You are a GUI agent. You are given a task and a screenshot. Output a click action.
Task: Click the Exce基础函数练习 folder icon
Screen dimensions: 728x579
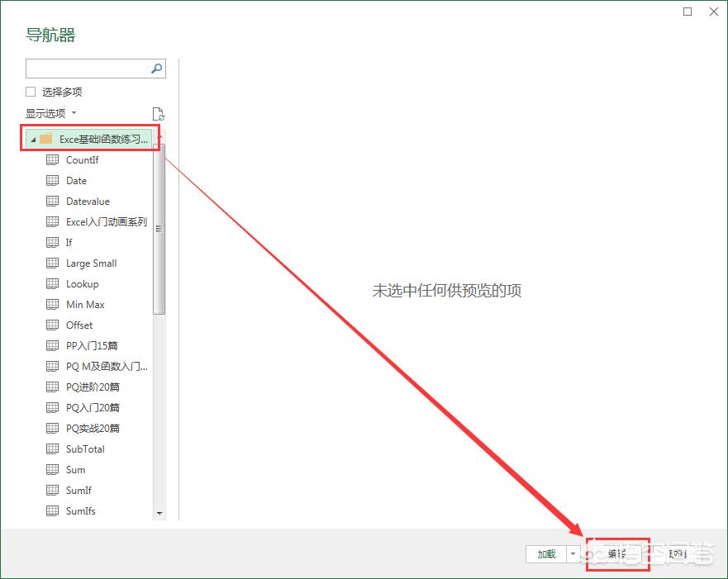click(x=46, y=137)
